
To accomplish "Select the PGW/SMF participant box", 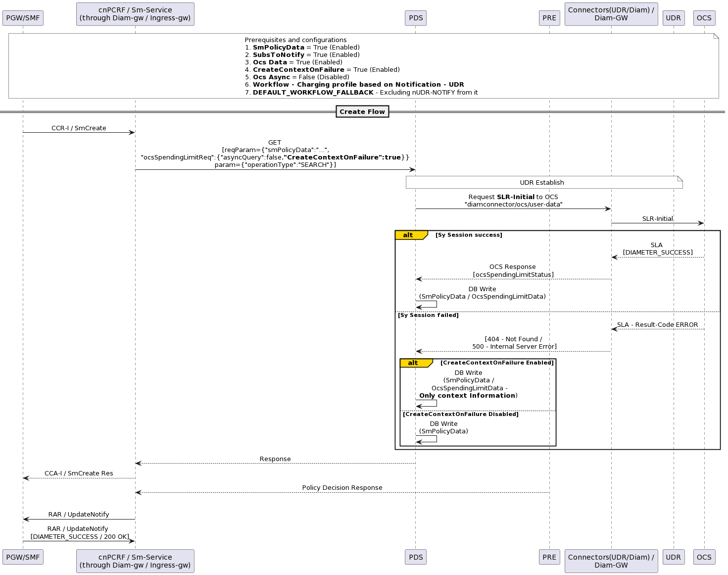I will click(23, 18).
